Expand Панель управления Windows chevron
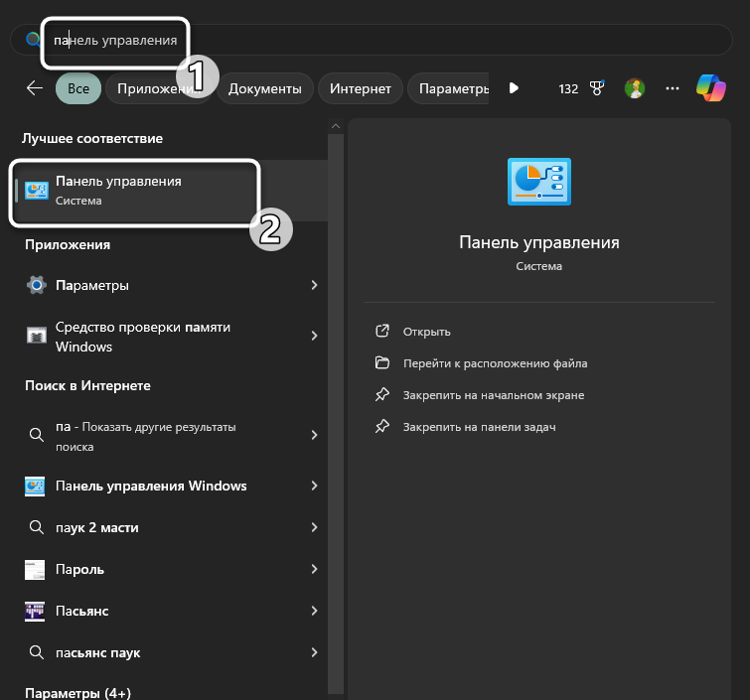Image resolution: width=750 pixels, height=700 pixels. click(314, 486)
